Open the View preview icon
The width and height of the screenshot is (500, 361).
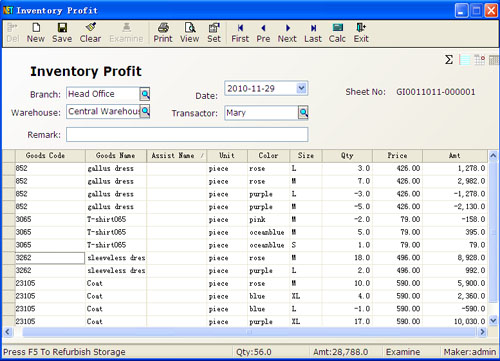coord(190,27)
